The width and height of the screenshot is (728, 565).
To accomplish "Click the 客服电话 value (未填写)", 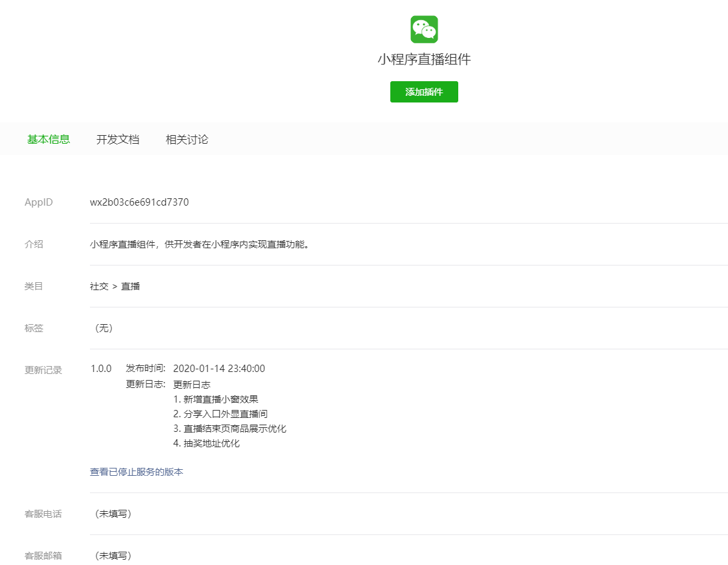I will click(x=113, y=514).
